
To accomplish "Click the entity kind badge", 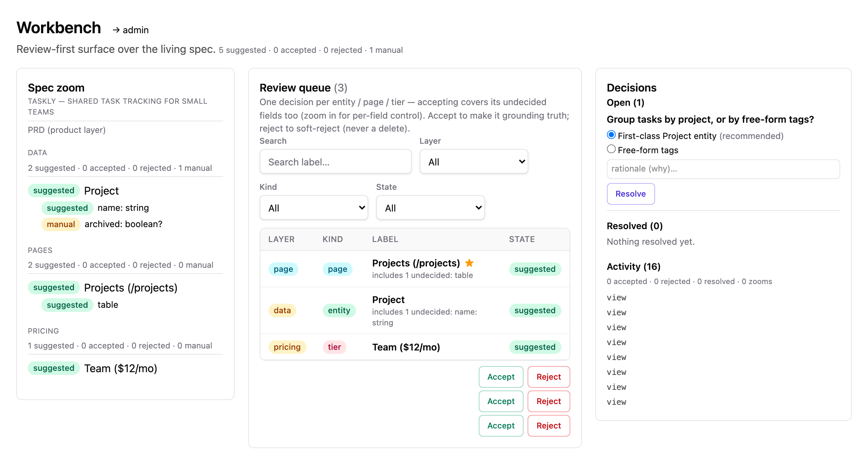I will click(339, 310).
